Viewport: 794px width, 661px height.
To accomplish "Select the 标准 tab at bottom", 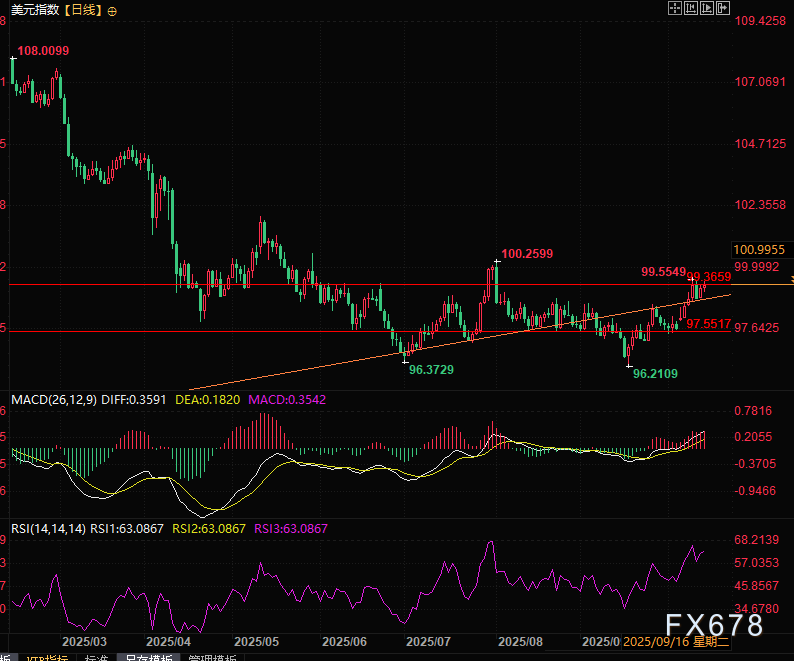I will pos(96,657).
